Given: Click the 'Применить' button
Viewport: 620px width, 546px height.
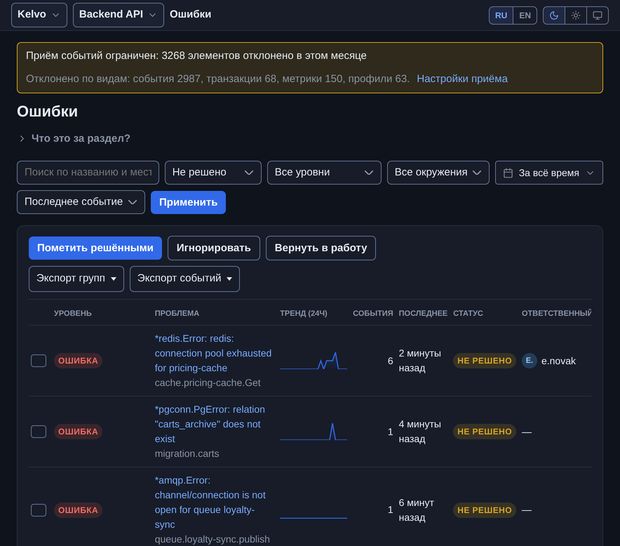Looking at the screenshot, I should pos(188,202).
